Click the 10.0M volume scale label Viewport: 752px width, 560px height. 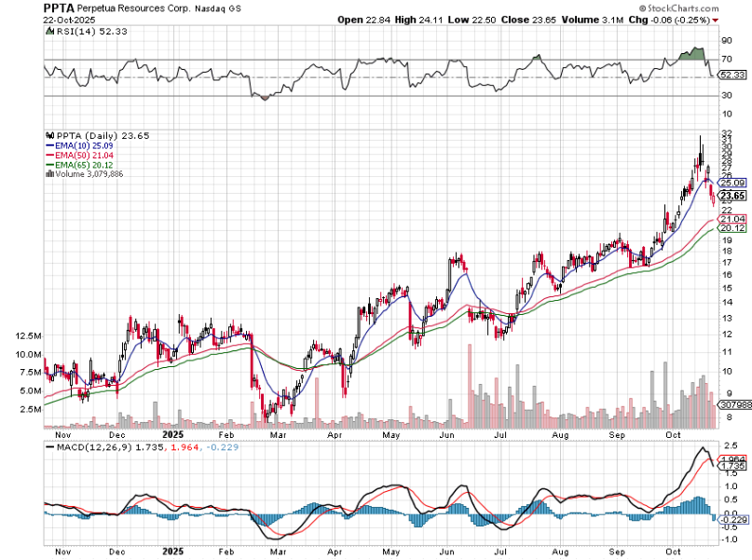pos(28,355)
